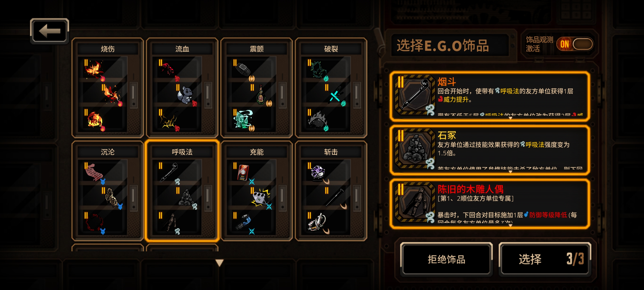Expand the 陈旧的木雕人偶 description arrow
The height and width of the screenshot is (290, 644).
[511, 225]
